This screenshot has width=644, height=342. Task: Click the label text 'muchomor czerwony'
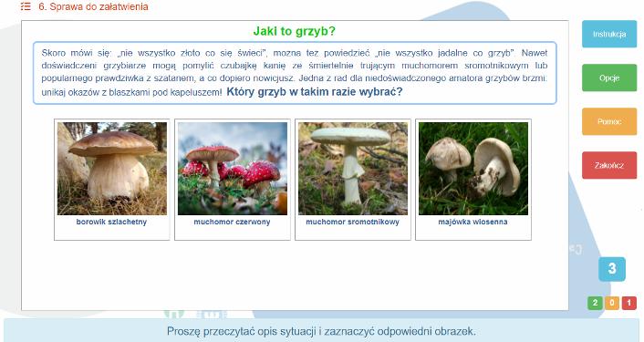click(x=232, y=222)
